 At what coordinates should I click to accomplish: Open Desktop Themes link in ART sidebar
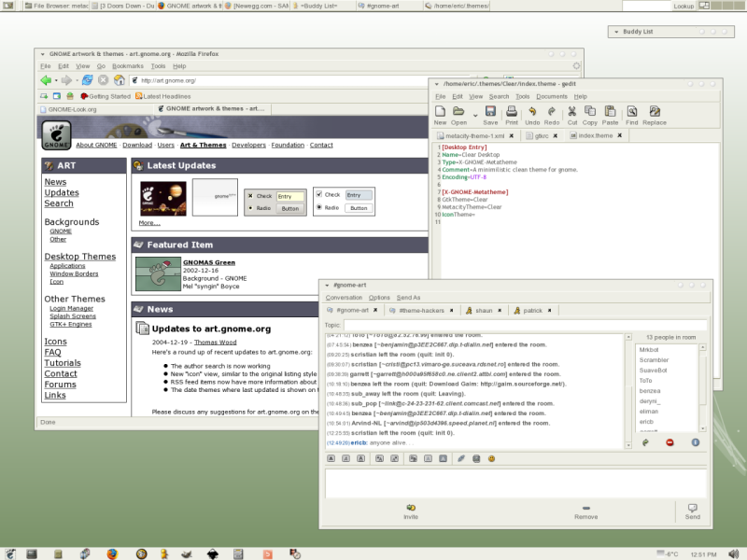(80, 257)
